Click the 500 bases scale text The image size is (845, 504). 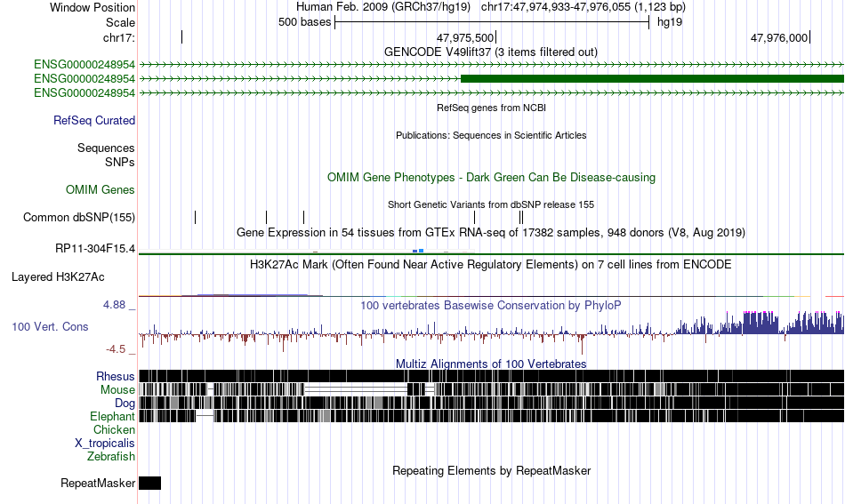point(304,22)
